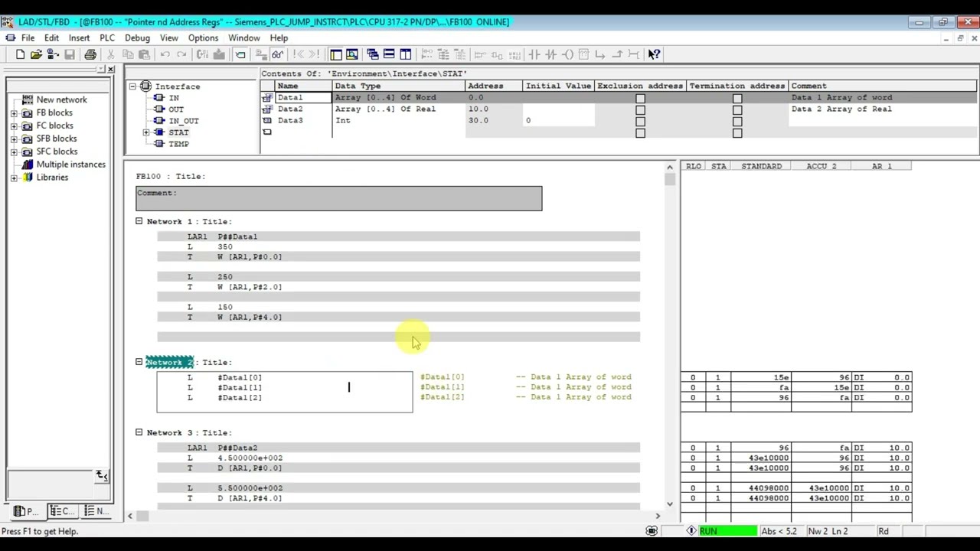Click the Copy toolbar icon

(x=128, y=54)
